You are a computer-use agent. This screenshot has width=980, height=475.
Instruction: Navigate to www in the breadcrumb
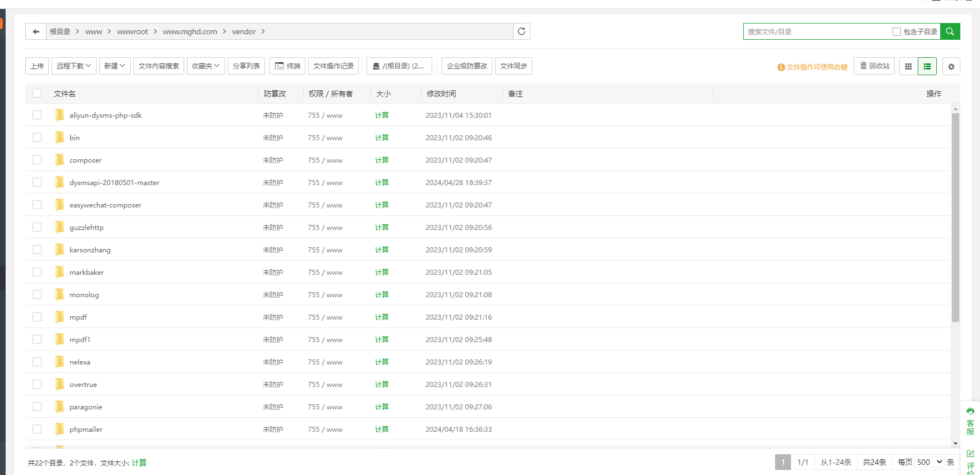pyautogui.click(x=94, y=31)
